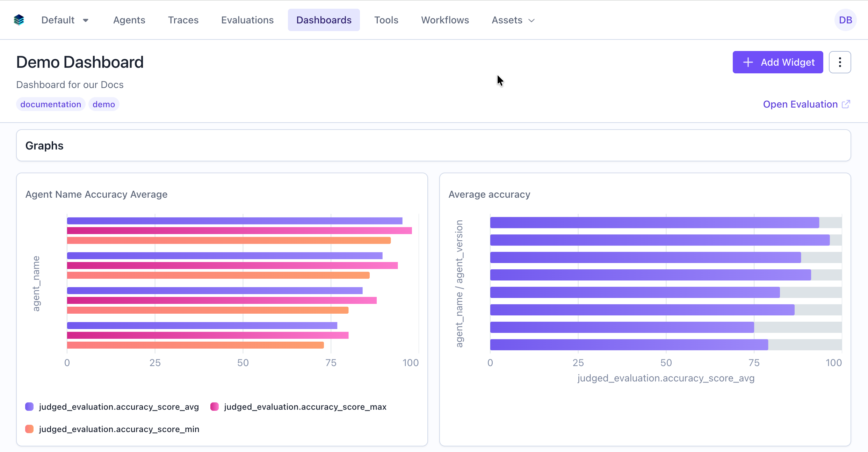Click the demo tag chip
The height and width of the screenshot is (452, 868).
(x=104, y=104)
